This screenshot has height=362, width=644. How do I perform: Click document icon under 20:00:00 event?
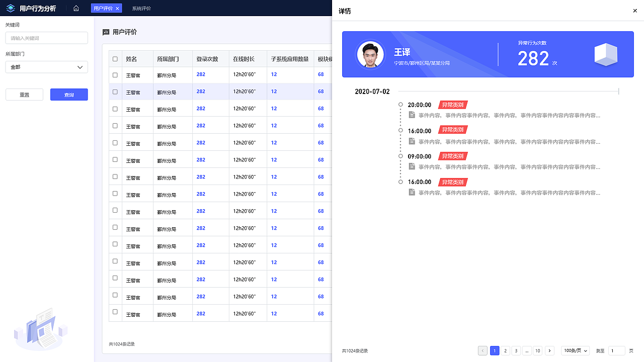412,115
